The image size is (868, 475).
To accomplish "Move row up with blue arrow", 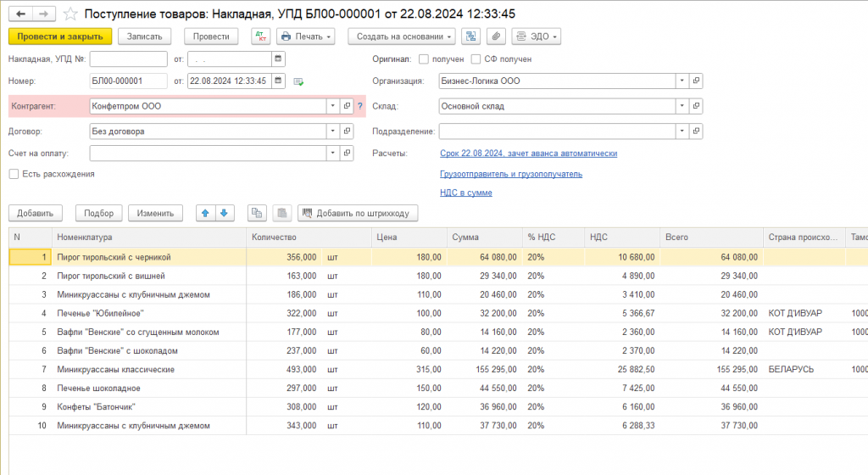I will pos(205,213).
